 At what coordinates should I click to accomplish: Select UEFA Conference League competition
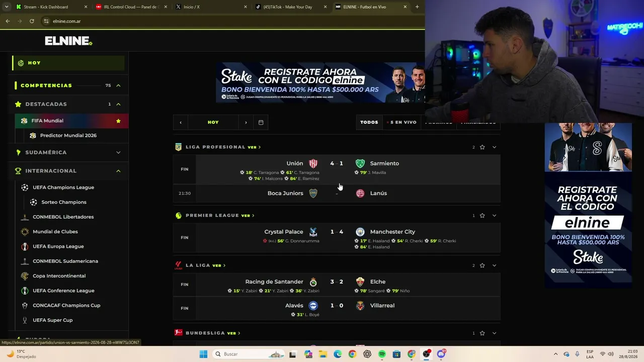(x=63, y=291)
